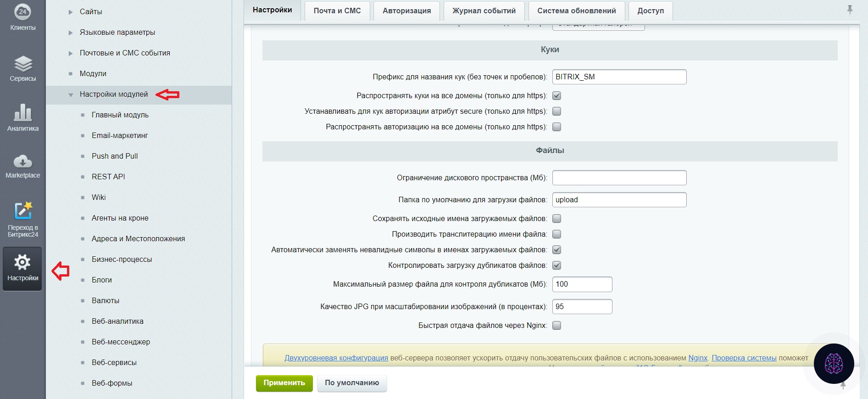Expand Языковые параметры tree node
Viewport: 868px width, 399px height.
(x=71, y=33)
